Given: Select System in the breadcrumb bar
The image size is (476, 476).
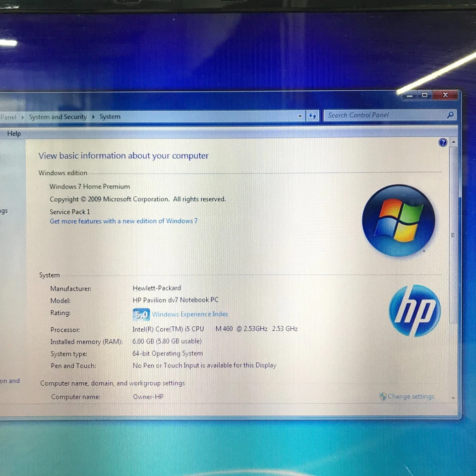Looking at the screenshot, I should (110, 117).
